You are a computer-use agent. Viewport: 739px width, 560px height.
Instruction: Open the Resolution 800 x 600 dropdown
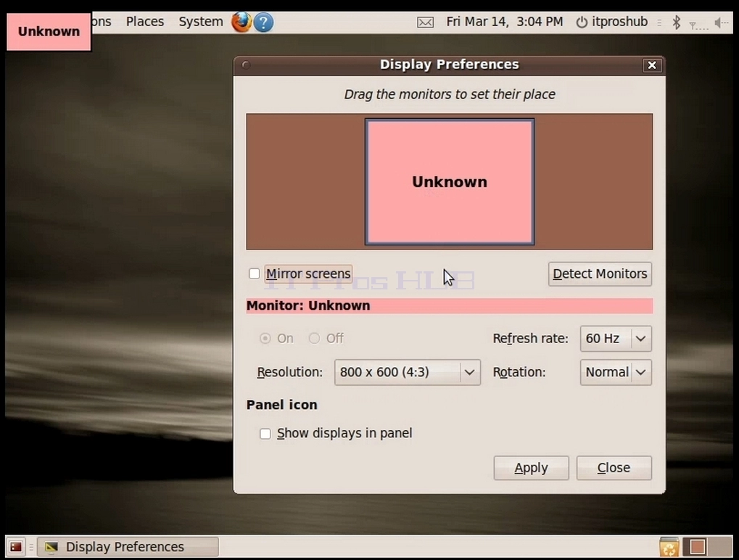tap(407, 372)
